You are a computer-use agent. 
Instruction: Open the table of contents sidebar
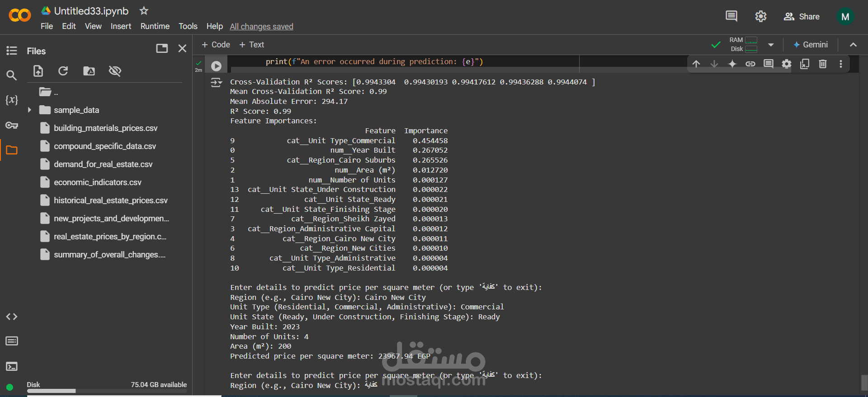pos(12,51)
